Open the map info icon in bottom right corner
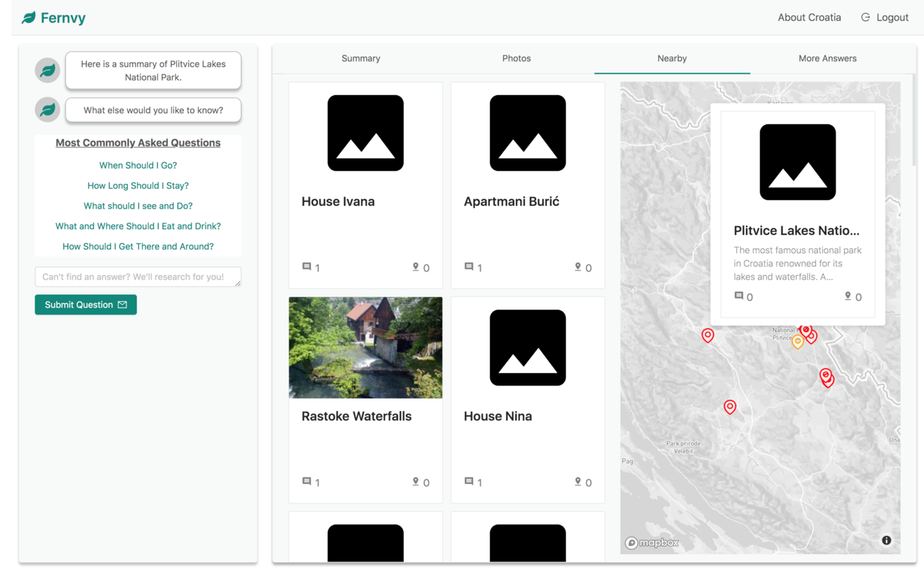924x584 pixels. pyautogui.click(x=886, y=539)
